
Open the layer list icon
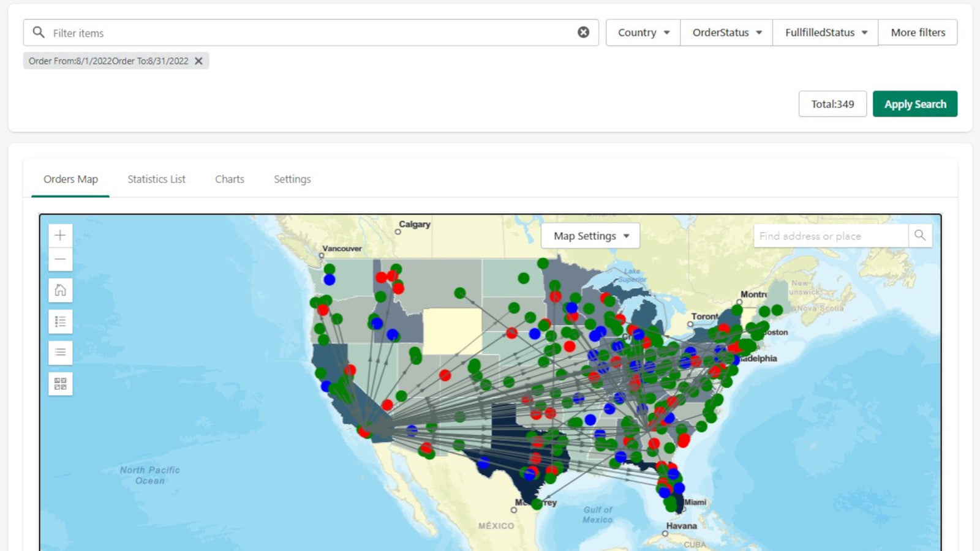(60, 352)
